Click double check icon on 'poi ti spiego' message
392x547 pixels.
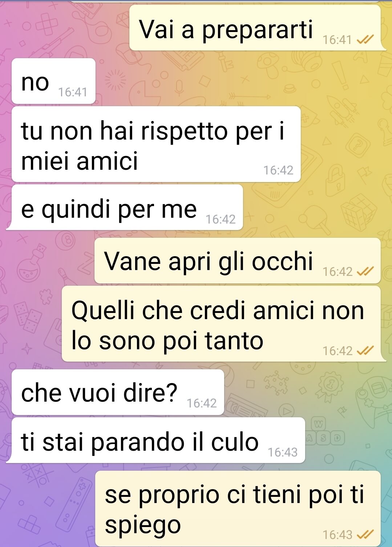365,535
